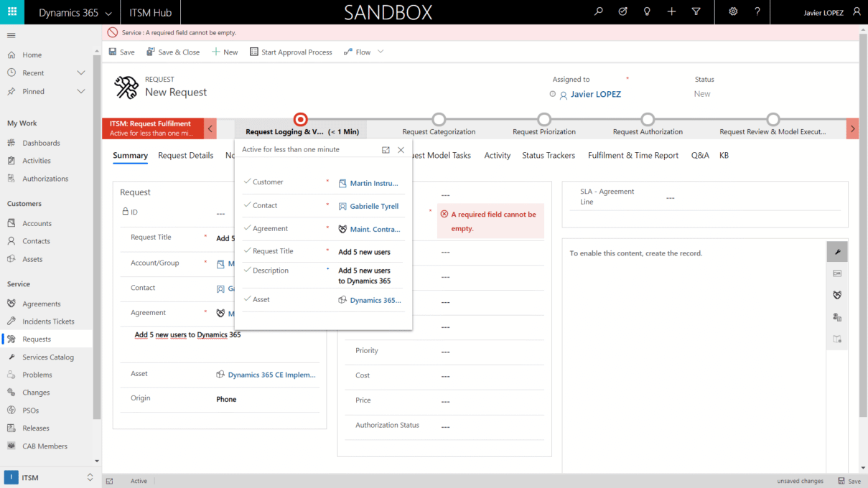Open Authorizations in sidebar
The width and height of the screenshot is (868, 488).
tap(45, 179)
